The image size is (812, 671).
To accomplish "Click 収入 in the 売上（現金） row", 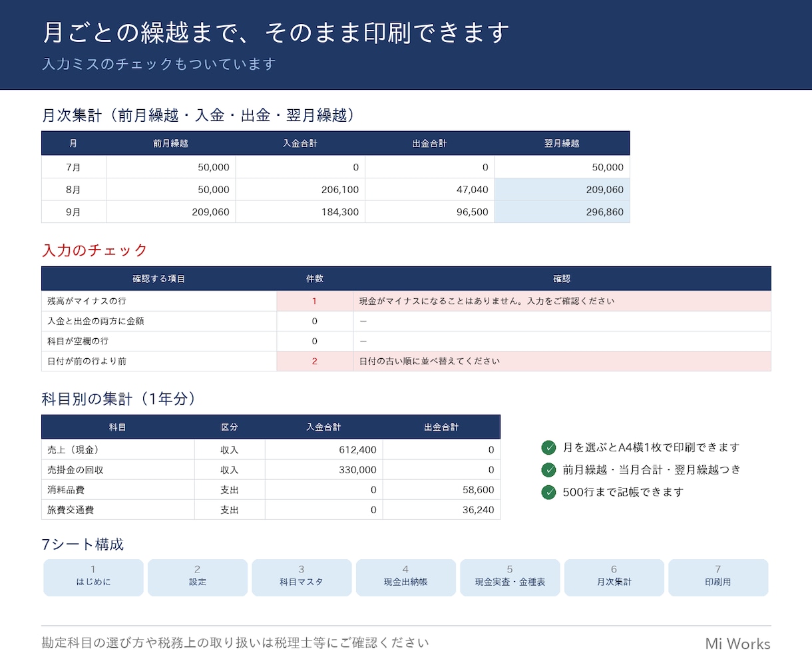I will tap(230, 450).
